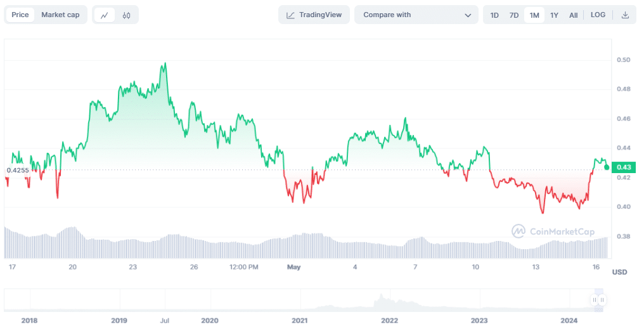Click the CoinMarketCap watermark logo
This screenshot has width=644, height=331.
click(518, 231)
